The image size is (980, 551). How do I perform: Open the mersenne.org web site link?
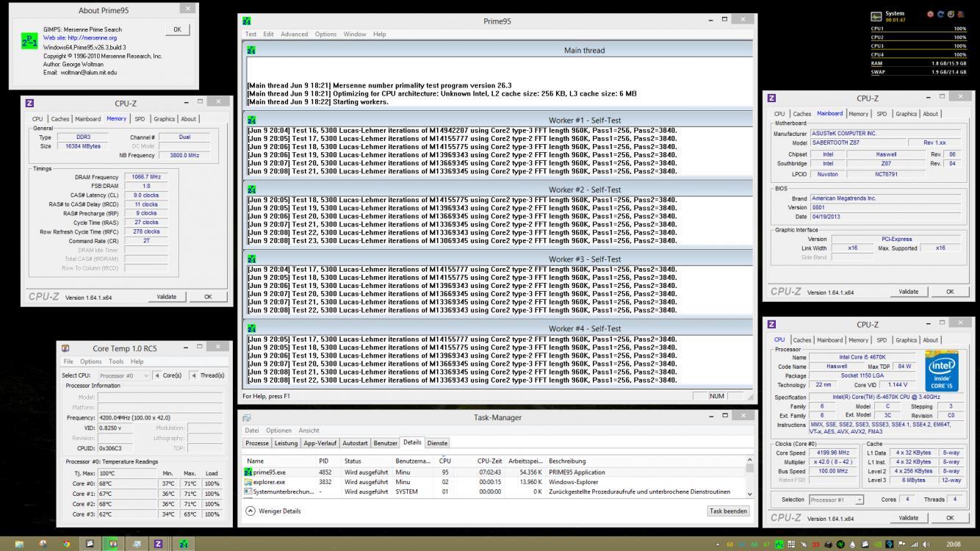point(80,38)
